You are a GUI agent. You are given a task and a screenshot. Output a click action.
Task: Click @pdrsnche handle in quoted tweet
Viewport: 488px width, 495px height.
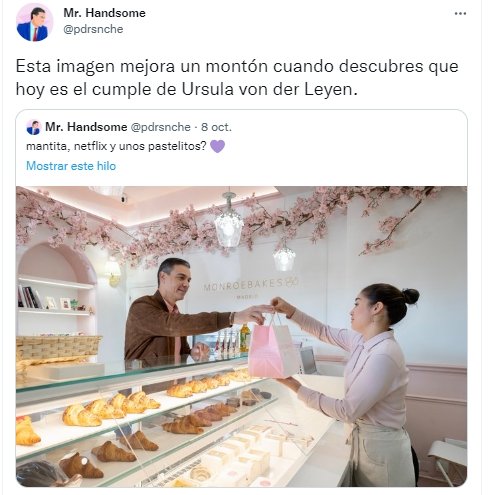click(160, 127)
